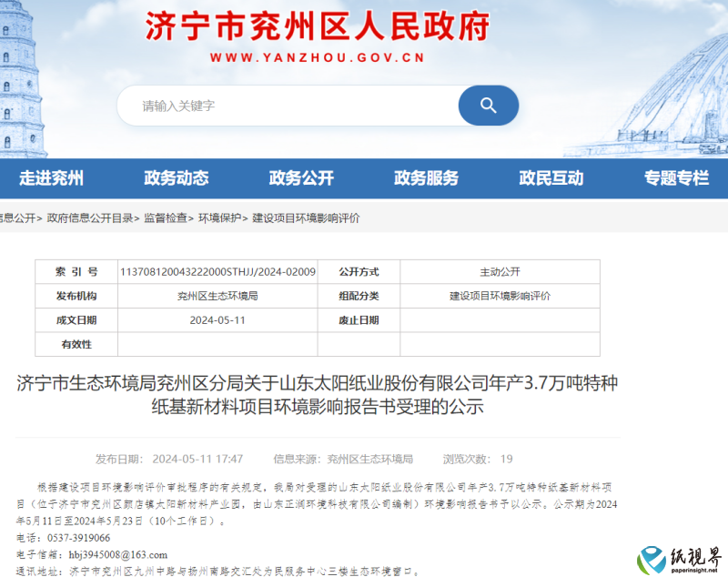This screenshot has height=577, width=728.
Task: Select the 主动公开 table cell
Action: [500, 272]
